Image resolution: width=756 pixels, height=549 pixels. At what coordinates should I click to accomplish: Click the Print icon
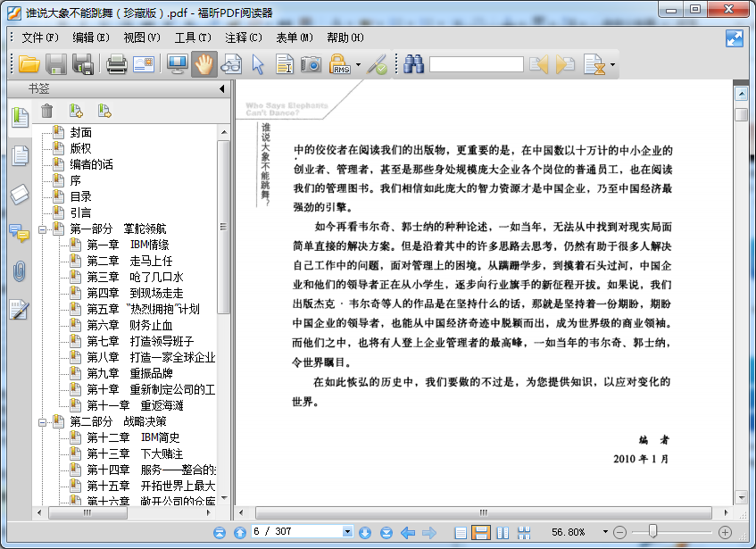tap(116, 64)
